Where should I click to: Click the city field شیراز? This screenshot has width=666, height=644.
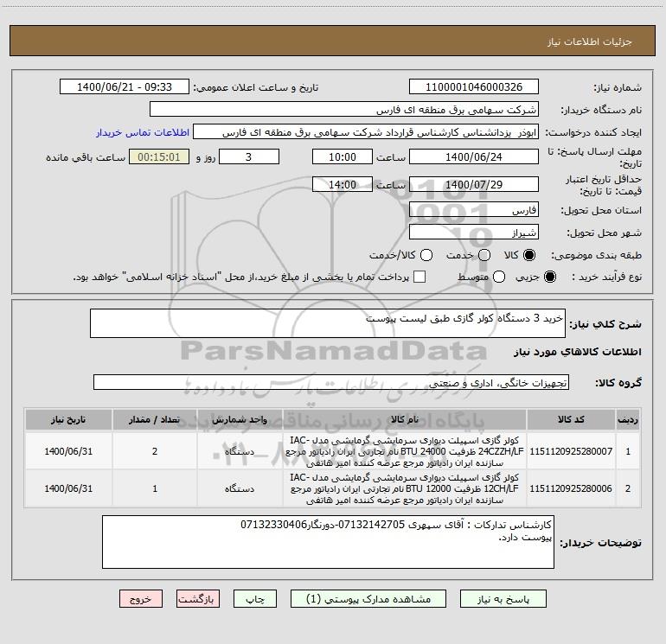pyautogui.click(x=474, y=233)
